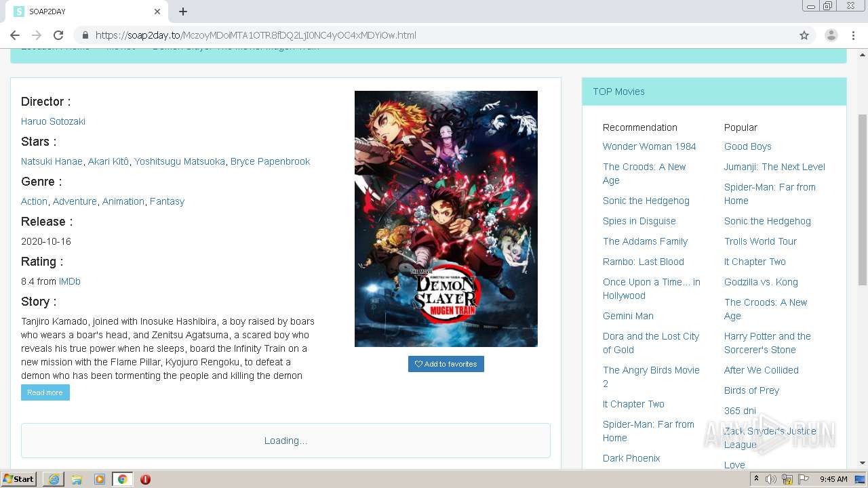Bookmark page with star icon

[x=804, y=35]
